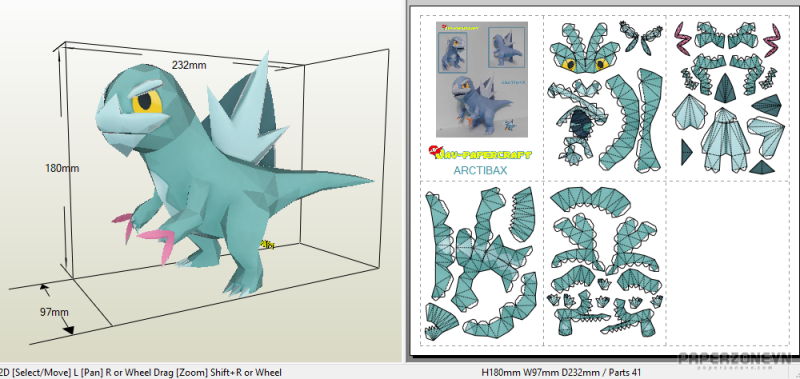This screenshot has height=379, width=800.
Task: Select the right pink claw pattern piece
Action: 772,39
